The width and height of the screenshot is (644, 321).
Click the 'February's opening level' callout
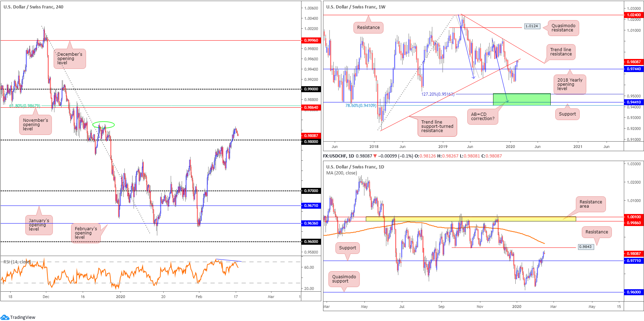point(86,233)
